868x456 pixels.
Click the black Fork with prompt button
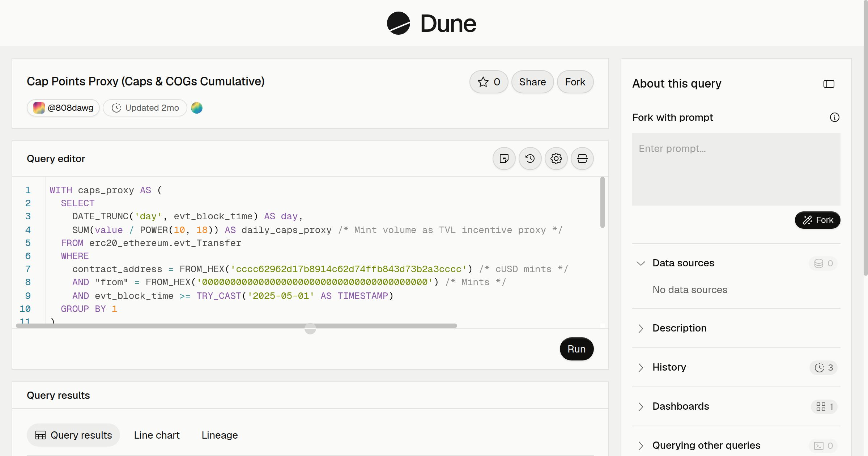[x=817, y=220]
